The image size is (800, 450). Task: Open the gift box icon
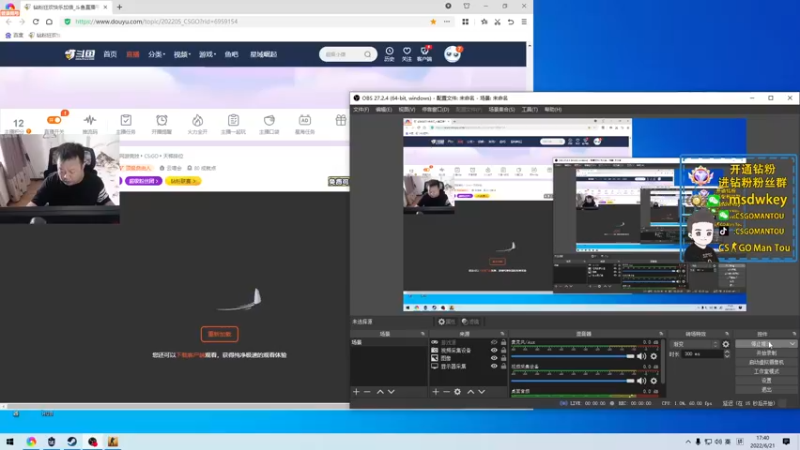tap(341, 120)
